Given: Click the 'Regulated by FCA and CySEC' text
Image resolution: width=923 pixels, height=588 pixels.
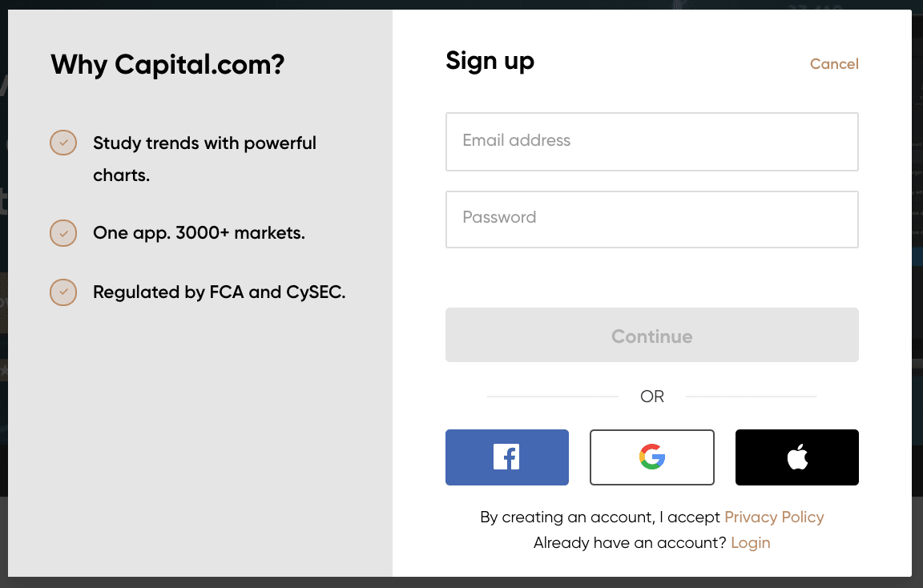Looking at the screenshot, I should point(220,292).
